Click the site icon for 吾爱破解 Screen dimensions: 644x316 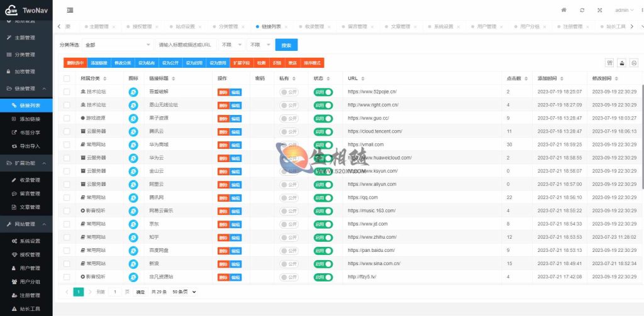pyautogui.click(x=133, y=92)
